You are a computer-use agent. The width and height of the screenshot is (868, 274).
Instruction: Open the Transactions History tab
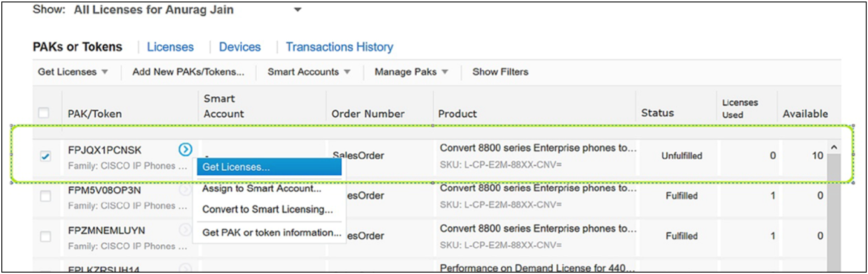click(339, 47)
